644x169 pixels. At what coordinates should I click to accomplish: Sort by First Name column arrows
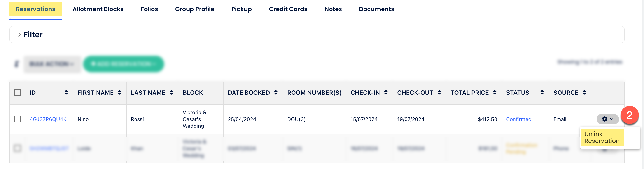pyautogui.click(x=120, y=93)
